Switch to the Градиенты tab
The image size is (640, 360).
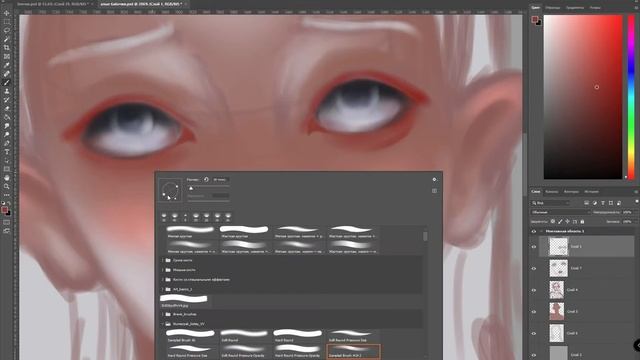pos(575,7)
